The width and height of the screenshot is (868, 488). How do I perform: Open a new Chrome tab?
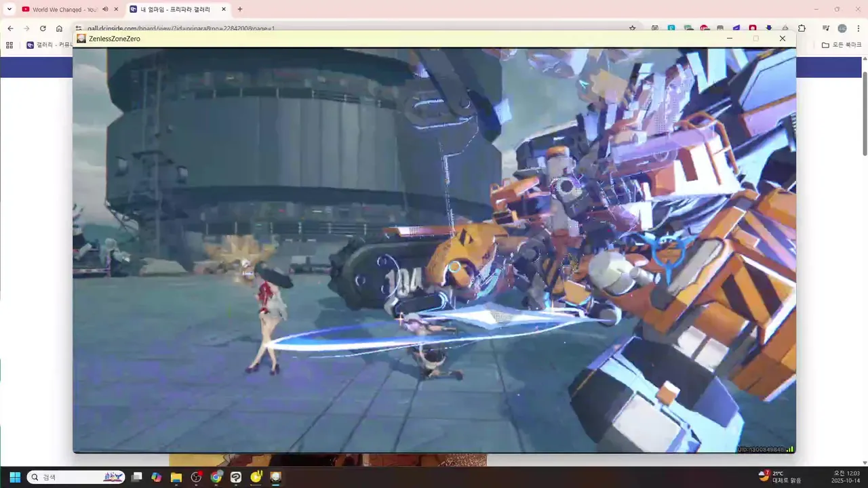pos(240,9)
